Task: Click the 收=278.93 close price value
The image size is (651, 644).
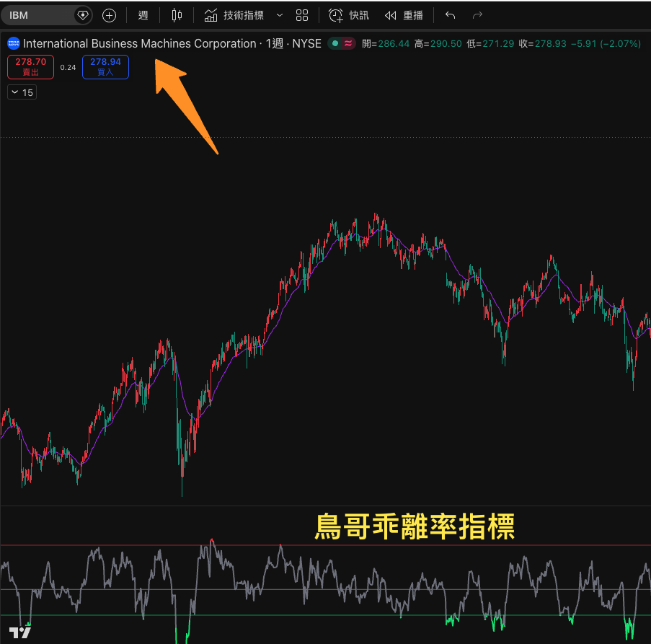Action: pos(543,43)
